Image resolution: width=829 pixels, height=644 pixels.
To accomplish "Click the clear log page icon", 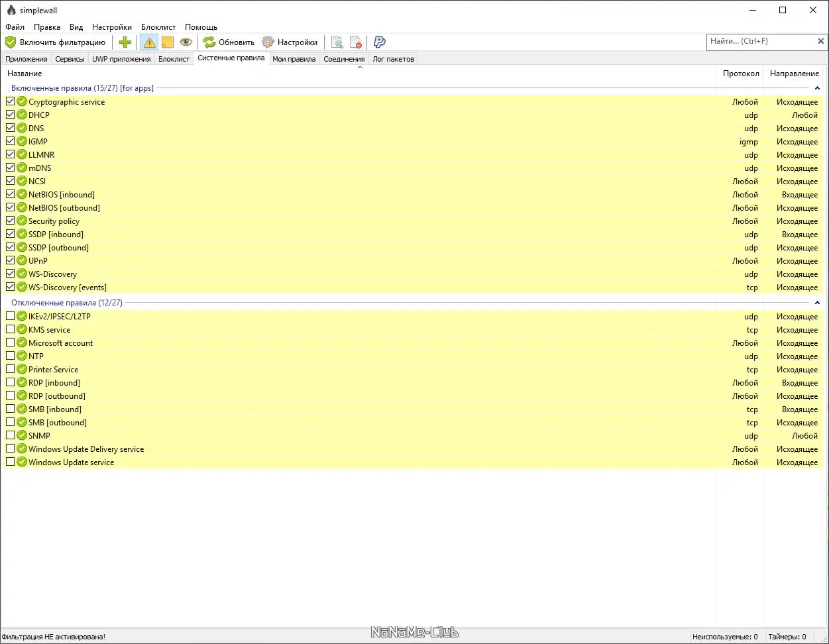I will point(356,42).
